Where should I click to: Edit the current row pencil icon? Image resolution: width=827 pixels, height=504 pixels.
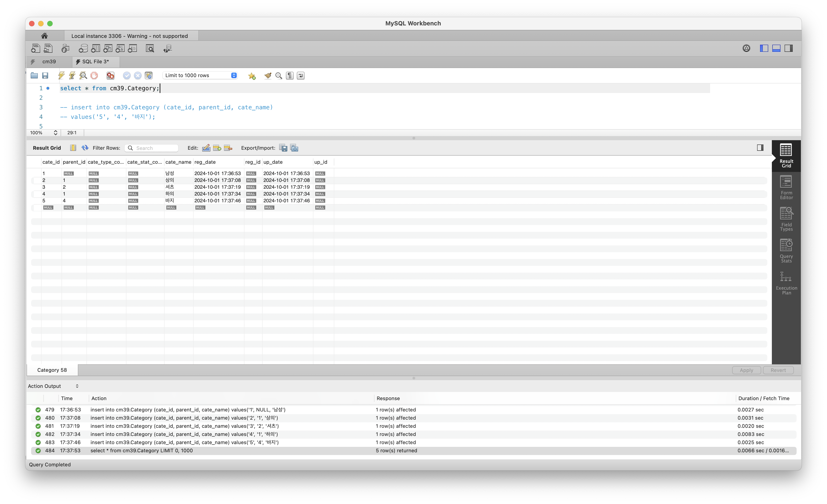pos(206,148)
